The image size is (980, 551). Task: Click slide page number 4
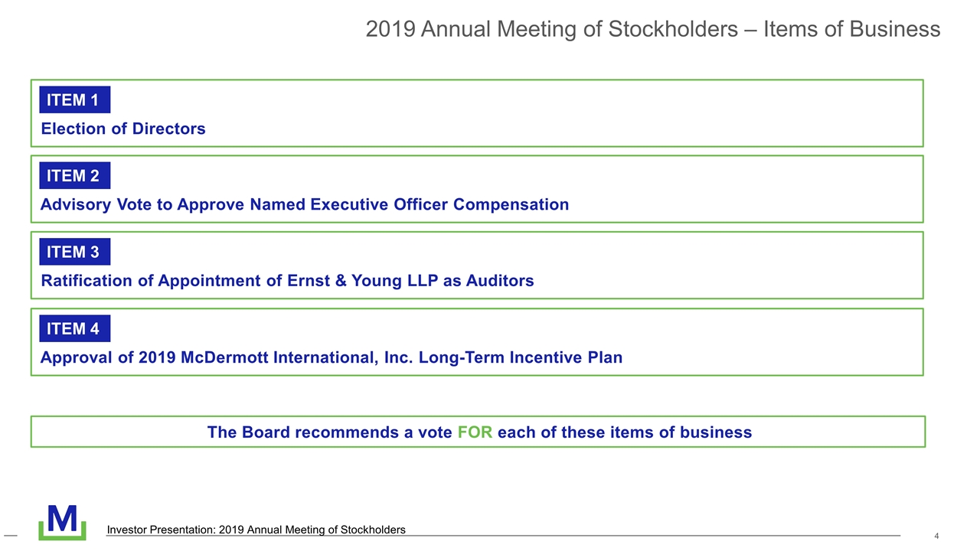point(937,536)
